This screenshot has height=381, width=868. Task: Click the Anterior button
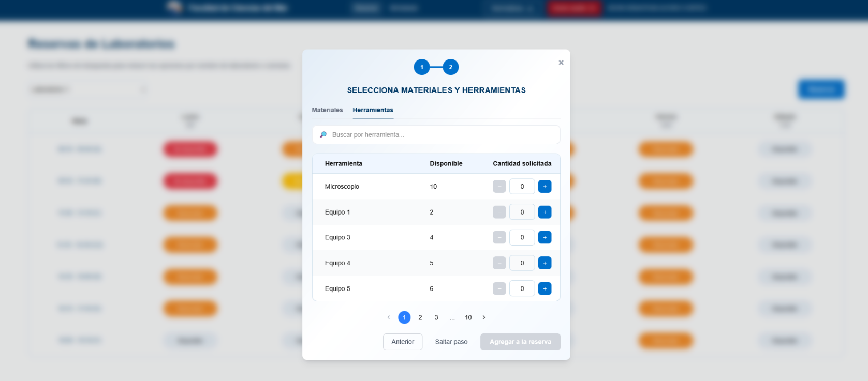coord(403,342)
